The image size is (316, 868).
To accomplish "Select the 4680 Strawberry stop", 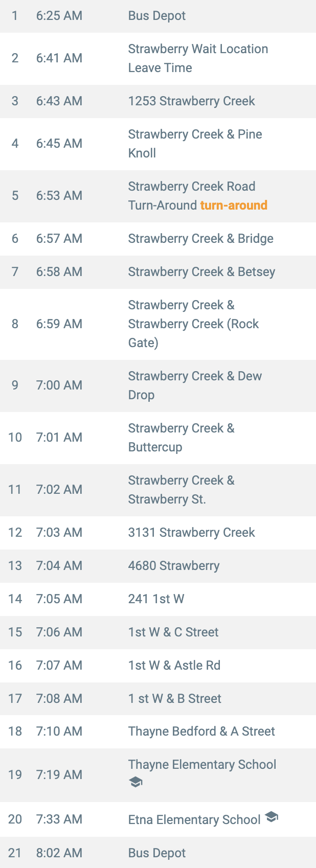I will point(158,566).
